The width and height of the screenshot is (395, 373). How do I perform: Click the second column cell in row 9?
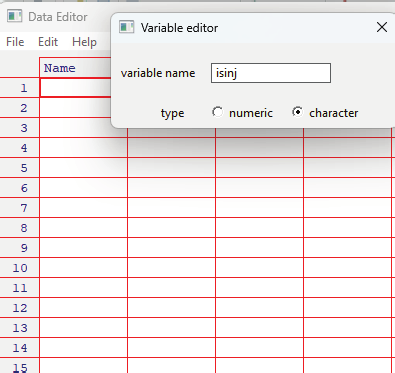point(171,248)
